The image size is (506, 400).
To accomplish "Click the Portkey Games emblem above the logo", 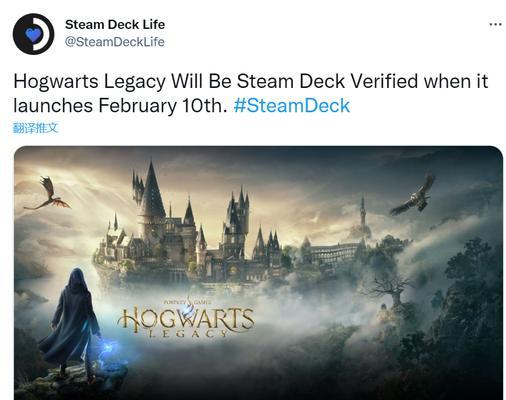I will pos(188,302).
